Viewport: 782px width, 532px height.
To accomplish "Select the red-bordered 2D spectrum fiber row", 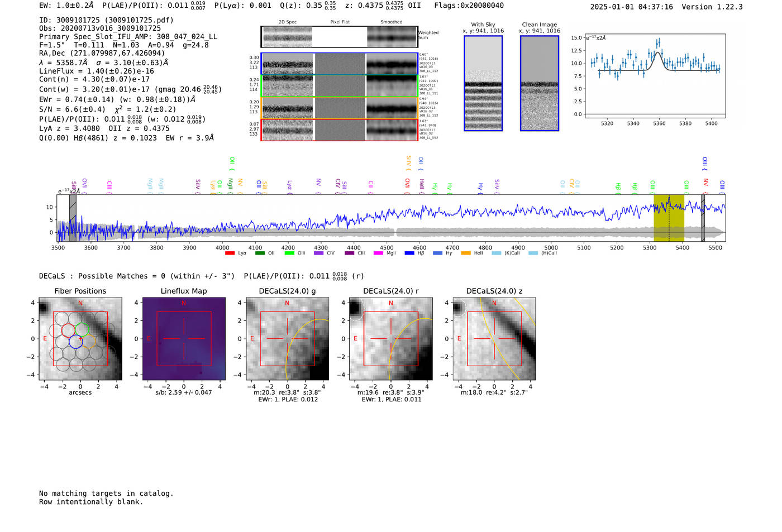I will click(x=339, y=130).
